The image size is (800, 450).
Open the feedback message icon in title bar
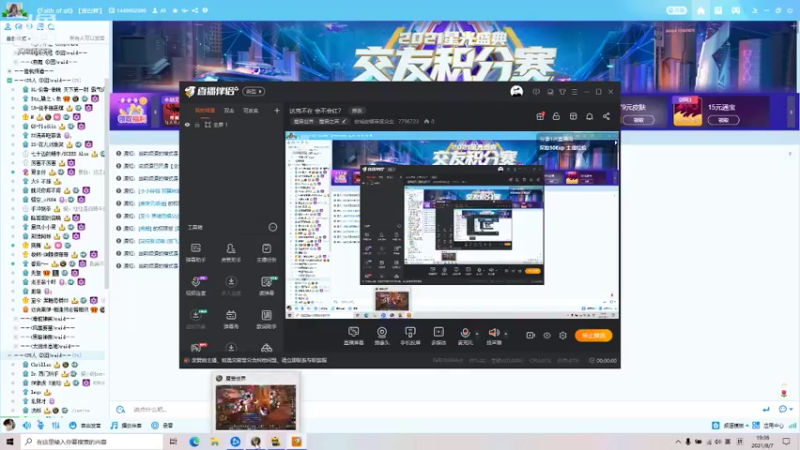[x=536, y=92]
